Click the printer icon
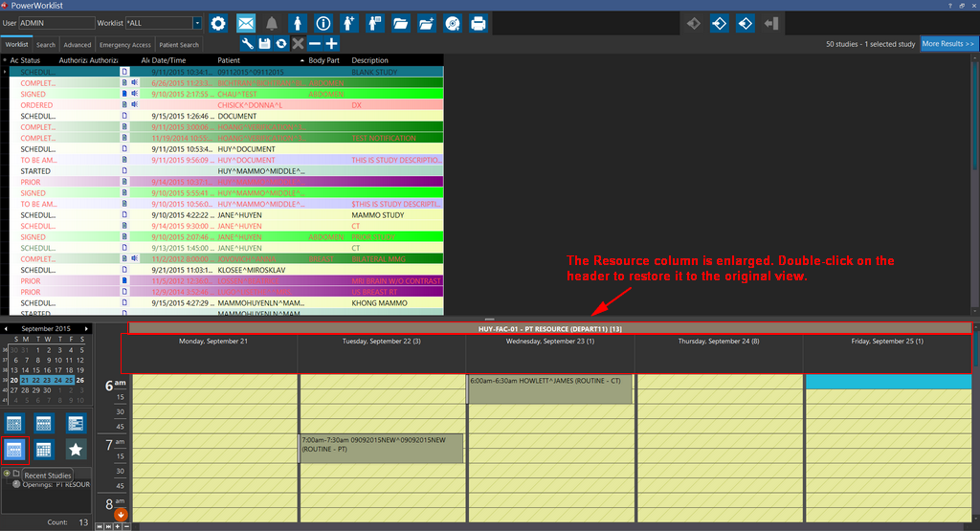The image size is (980, 531). tap(479, 22)
